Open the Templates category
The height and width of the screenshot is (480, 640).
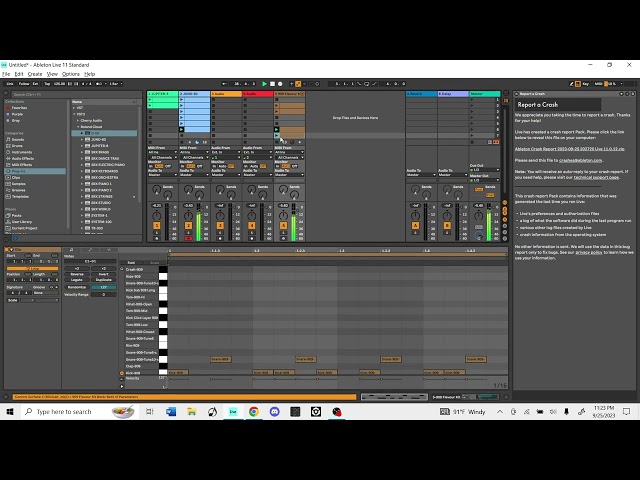click(x=20, y=196)
